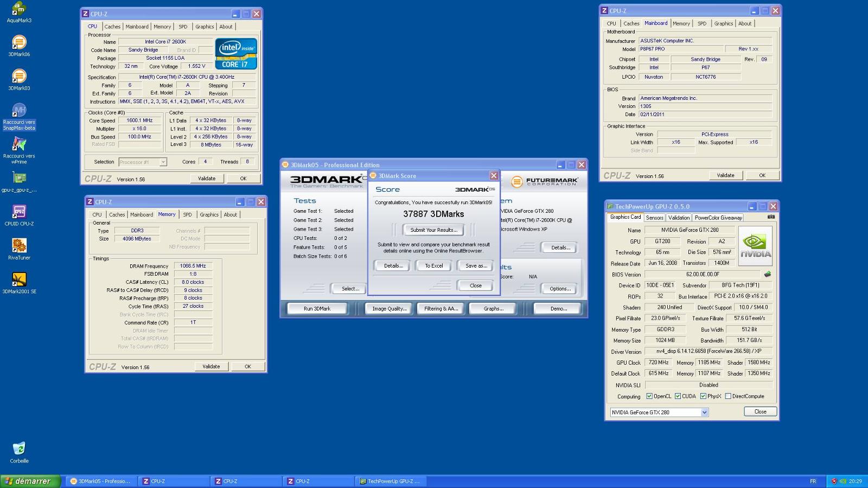This screenshot has width=868, height=488.
Task: Switch to TechPowerUp GPU-Z taskbar button
Action: pos(391,481)
